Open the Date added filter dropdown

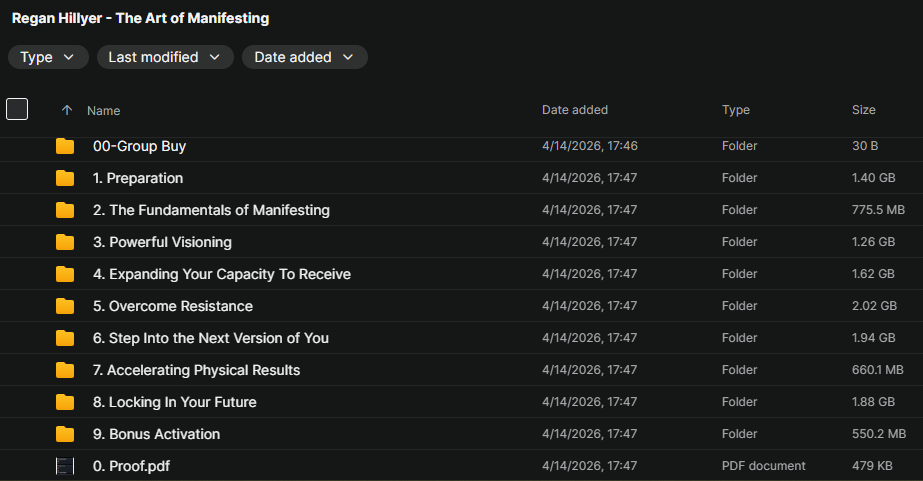304,57
